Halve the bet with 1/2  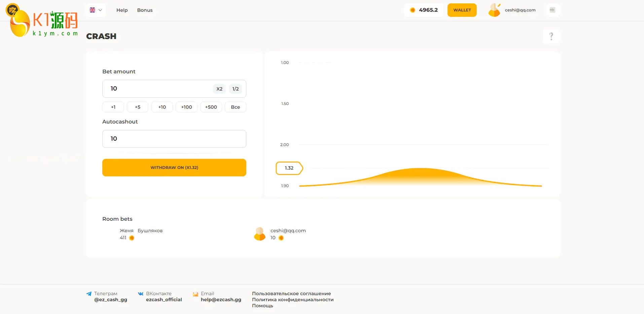[x=236, y=89]
